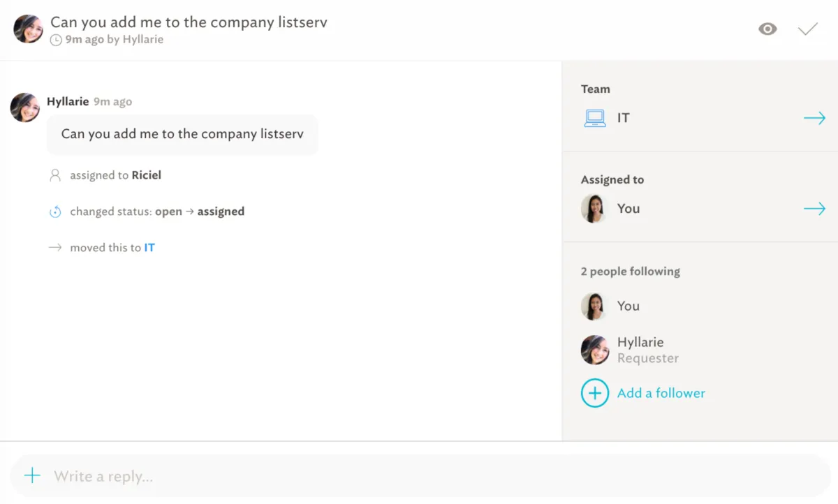Click the plus icon beside Write a reply
Image resolution: width=838 pixels, height=504 pixels.
tap(32, 476)
